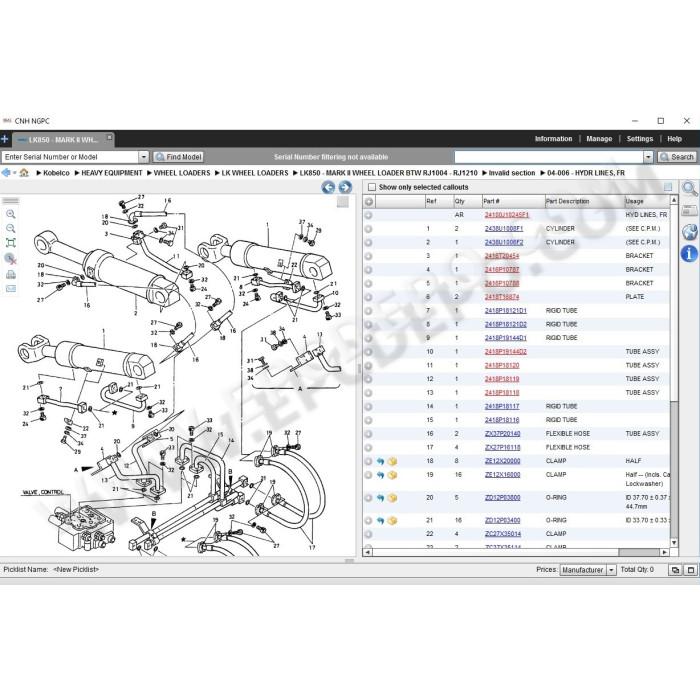Toggle parts list panel icon near header
This screenshot has width=700, height=700.
click(668, 187)
